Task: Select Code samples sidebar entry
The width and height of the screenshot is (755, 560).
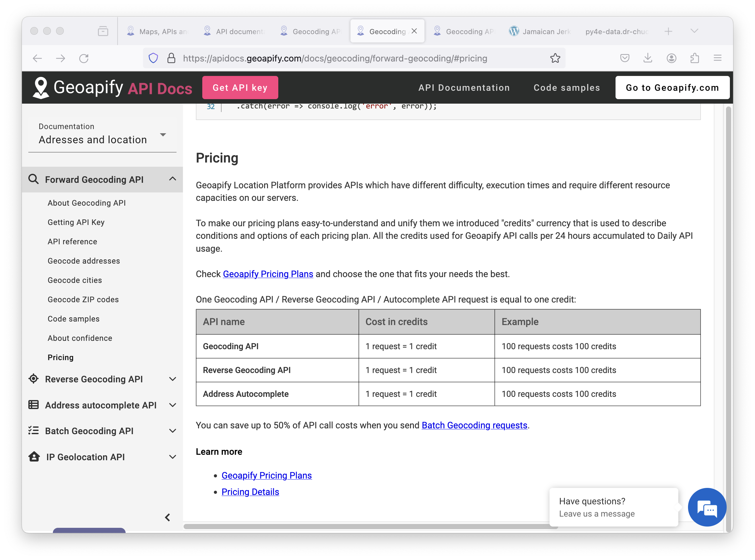Action: (74, 319)
